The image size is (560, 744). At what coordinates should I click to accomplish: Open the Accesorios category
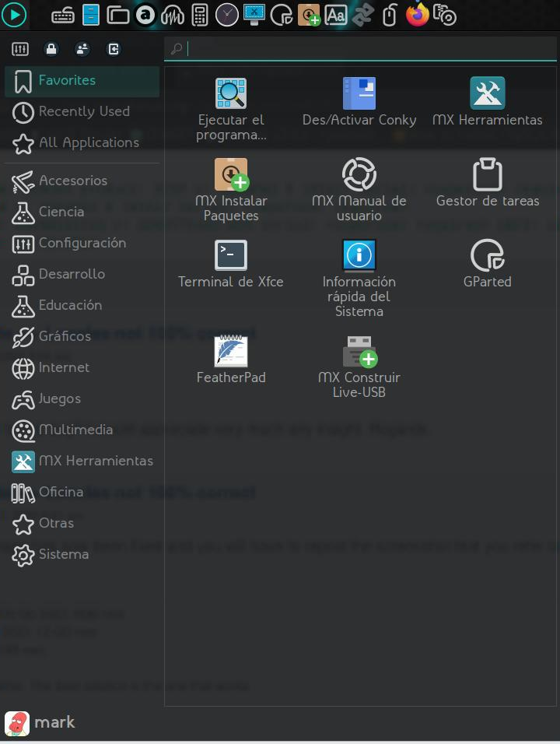[82, 181]
